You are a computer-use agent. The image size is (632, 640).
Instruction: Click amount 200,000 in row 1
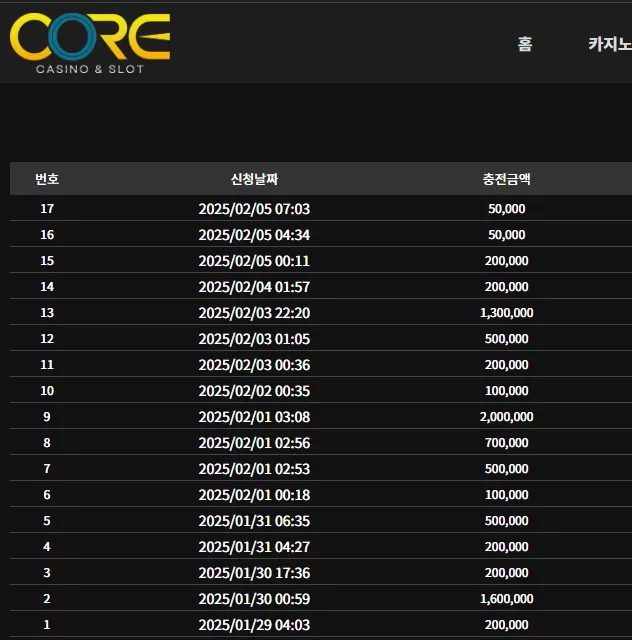[507, 625]
